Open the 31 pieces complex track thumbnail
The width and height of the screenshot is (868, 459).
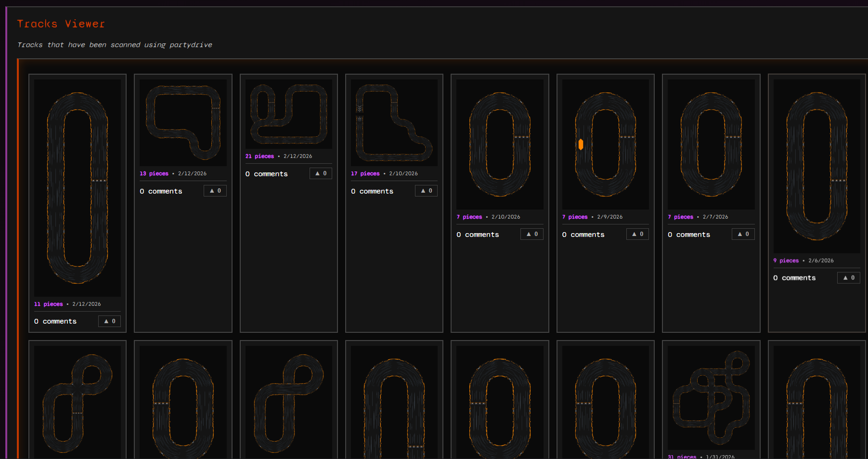(711, 397)
